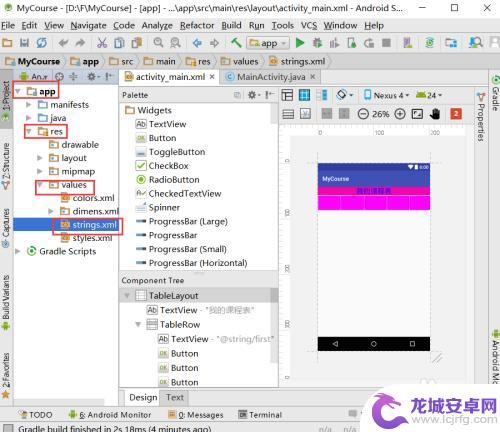
Task: Select colors.xml in project tree
Action: [88, 198]
